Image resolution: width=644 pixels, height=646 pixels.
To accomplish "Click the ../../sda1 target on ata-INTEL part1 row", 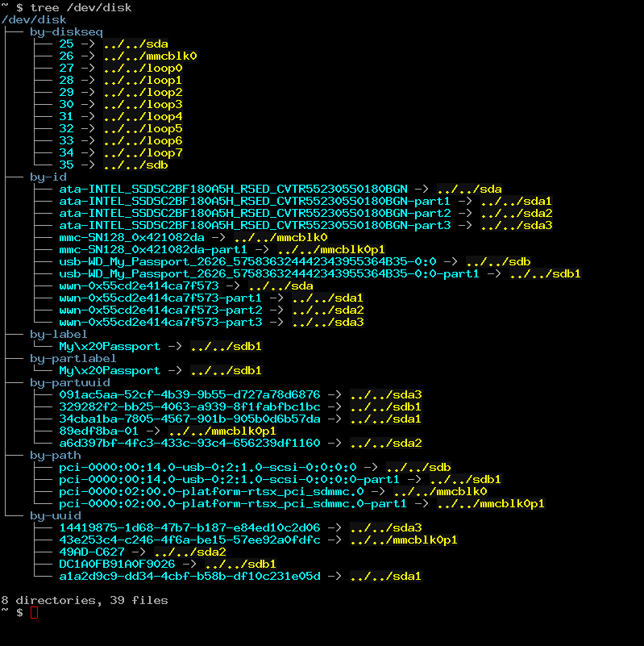I will [517, 201].
